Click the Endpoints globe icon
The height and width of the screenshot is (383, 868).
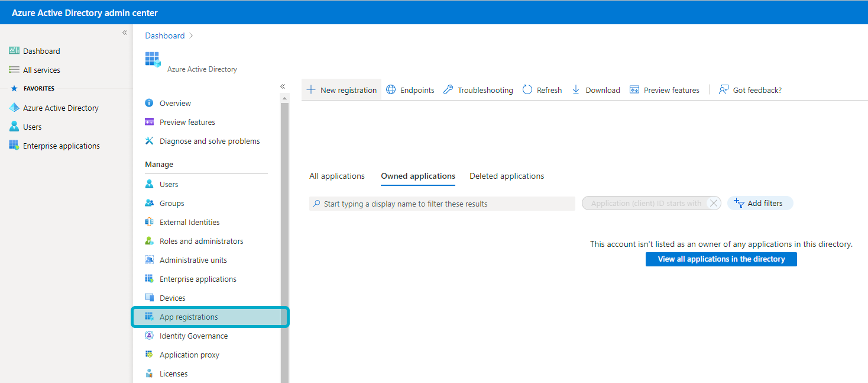coord(391,90)
